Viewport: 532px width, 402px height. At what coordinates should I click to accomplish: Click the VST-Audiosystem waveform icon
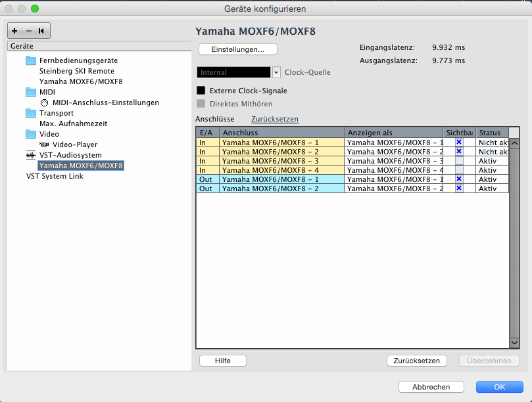[x=31, y=155]
